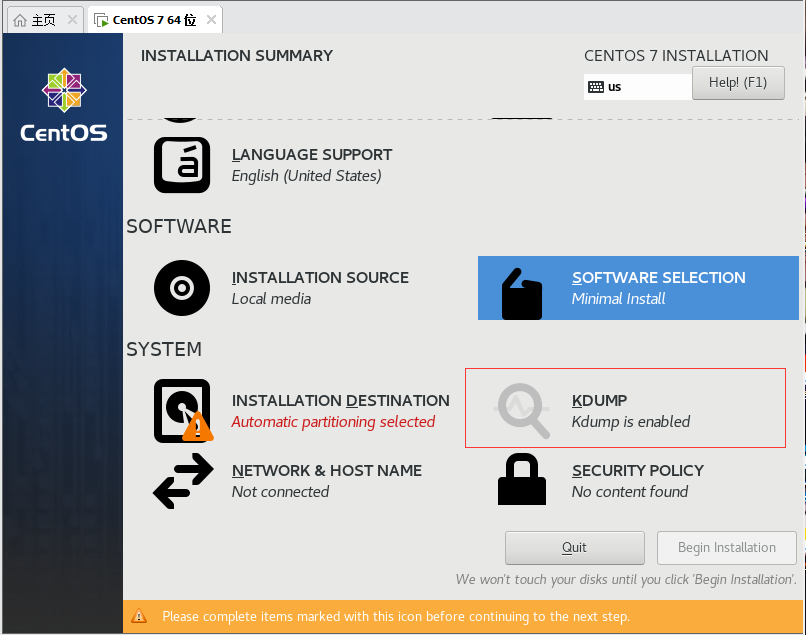This screenshot has height=635, width=806.
Task: Click 'Local media' text
Action: 271,299
